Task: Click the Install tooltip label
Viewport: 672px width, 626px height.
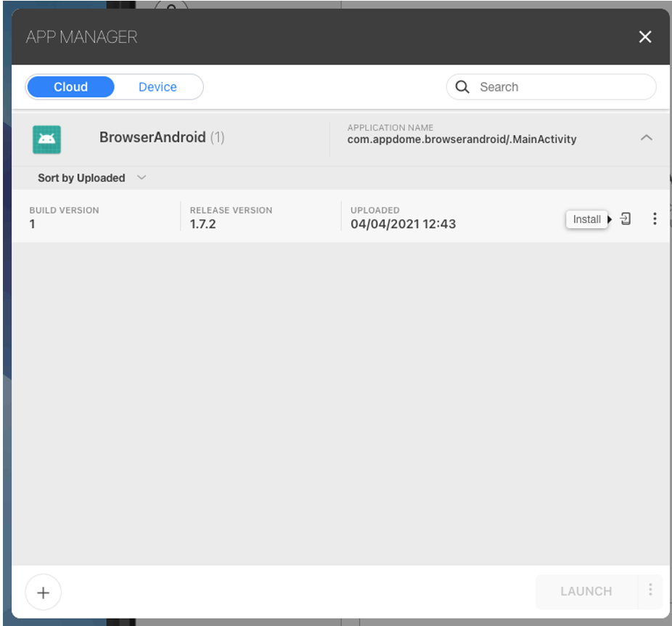Action: pyautogui.click(x=586, y=219)
